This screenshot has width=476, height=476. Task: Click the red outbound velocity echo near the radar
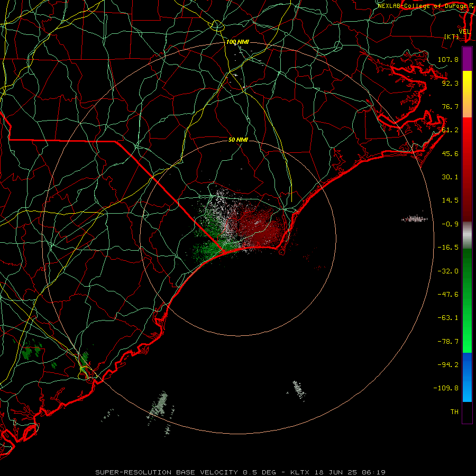[x=262, y=227]
